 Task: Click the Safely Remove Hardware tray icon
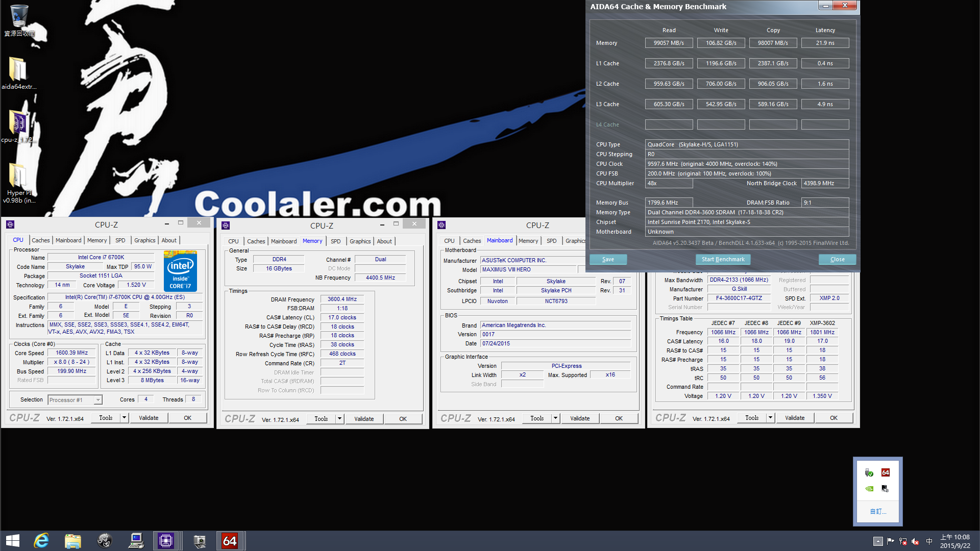click(869, 472)
